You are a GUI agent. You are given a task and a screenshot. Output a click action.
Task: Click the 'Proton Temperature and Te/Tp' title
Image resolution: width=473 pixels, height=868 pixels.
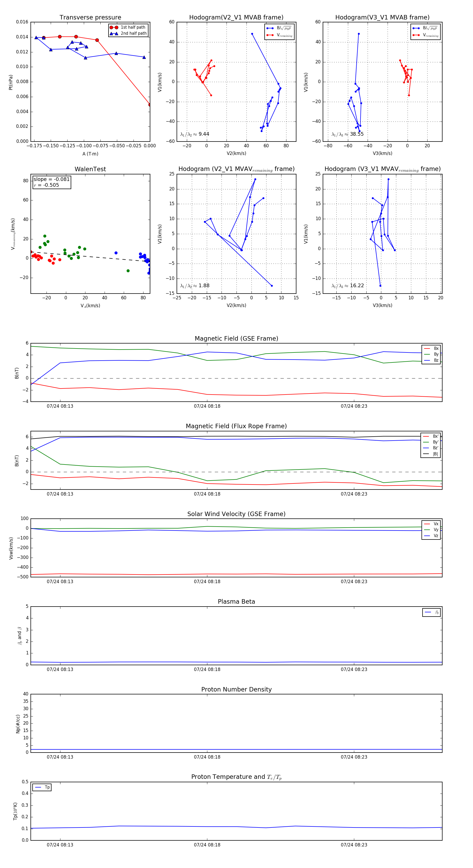[x=236, y=777]
